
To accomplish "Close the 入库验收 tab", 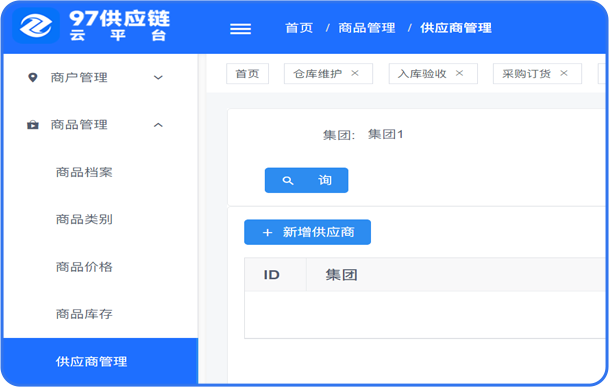I will (459, 73).
